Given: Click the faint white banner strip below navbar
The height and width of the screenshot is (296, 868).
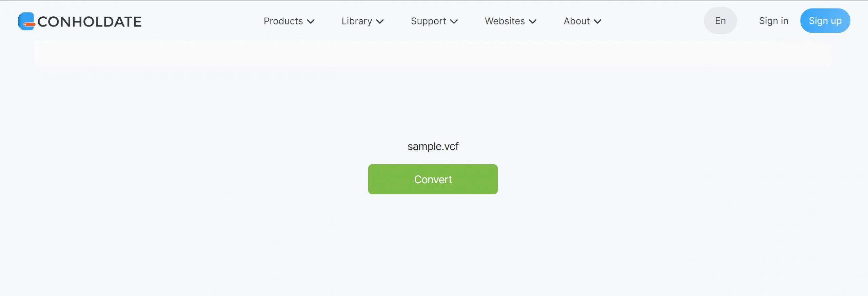Looking at the screenshot, I should [x=433, y=53].
